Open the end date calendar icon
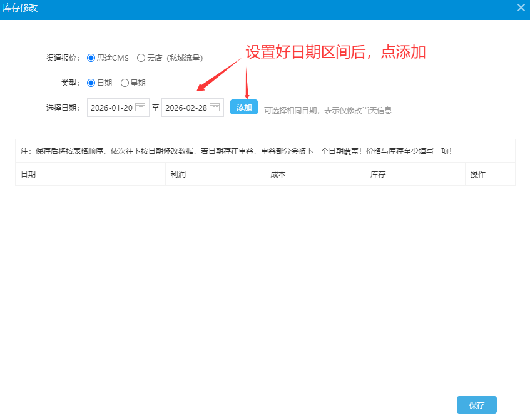The height and width of the screenshot is (420, 530). pos(215,107)
